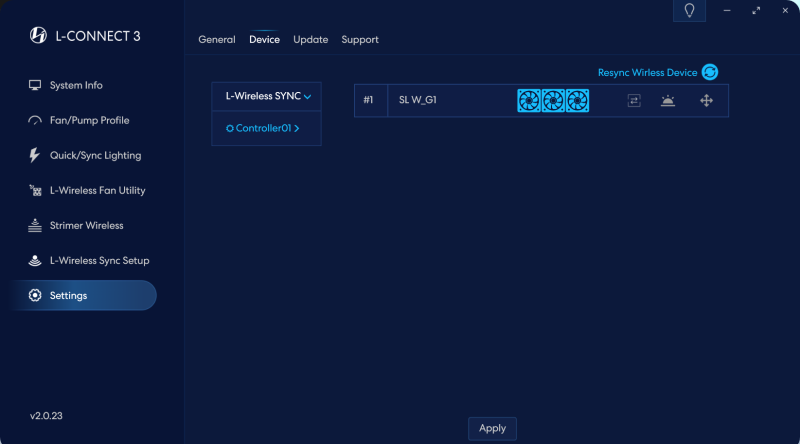Click the lightning bolt Quick/Sync icon
The height and width of the screenshot is (444, 800).
click(34, 155)
